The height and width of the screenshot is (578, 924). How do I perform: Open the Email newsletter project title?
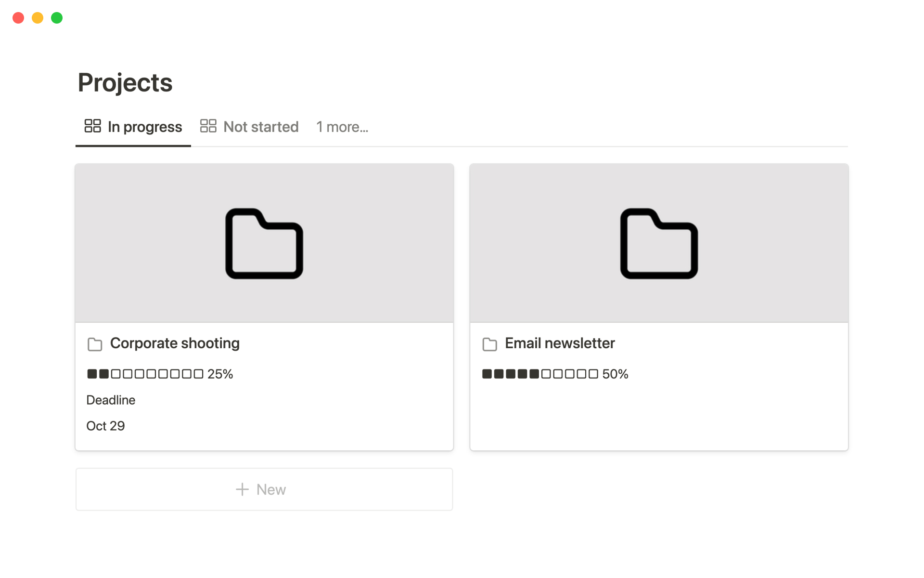tap(560, 343)
